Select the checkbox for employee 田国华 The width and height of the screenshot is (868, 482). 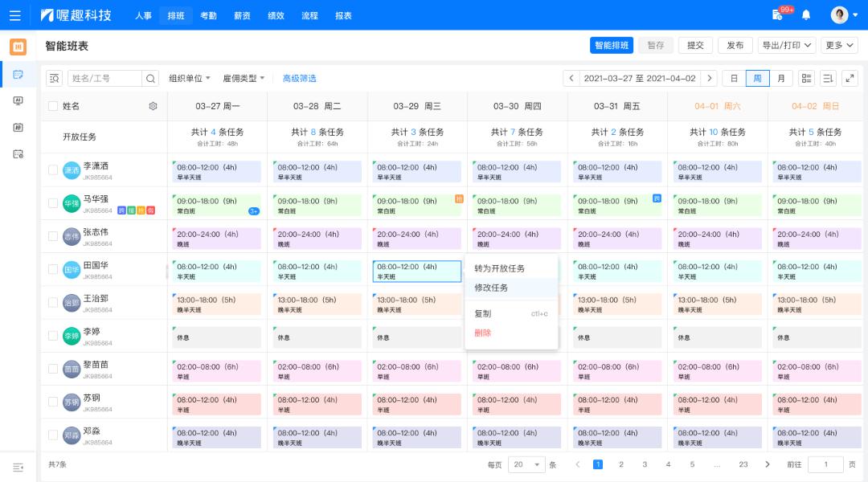tap(53, 270)
